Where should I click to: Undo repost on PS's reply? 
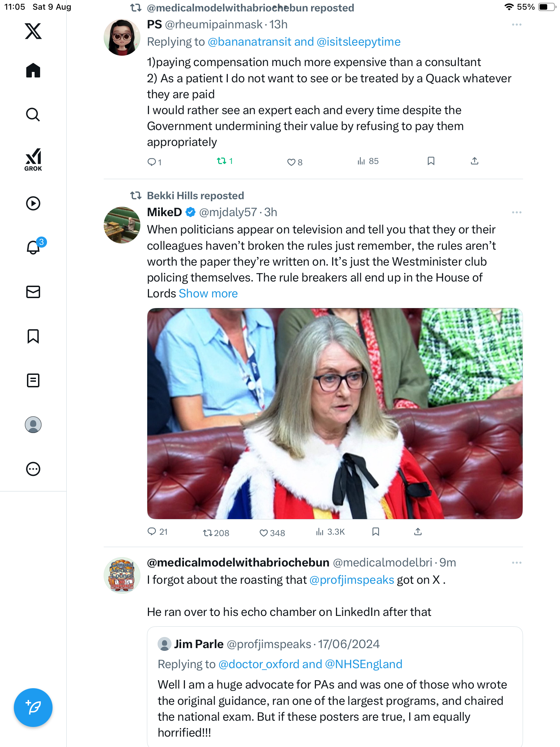[222, 161]
